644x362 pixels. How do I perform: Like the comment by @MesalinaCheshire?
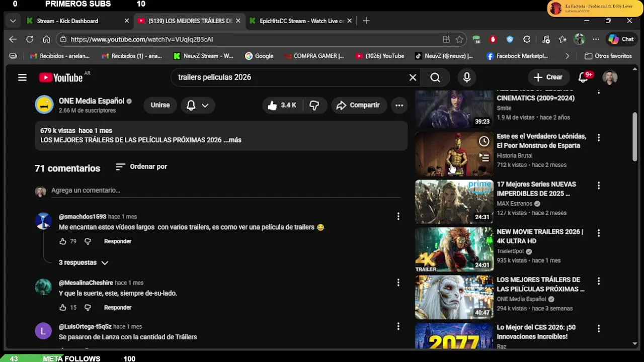point(63,307)
